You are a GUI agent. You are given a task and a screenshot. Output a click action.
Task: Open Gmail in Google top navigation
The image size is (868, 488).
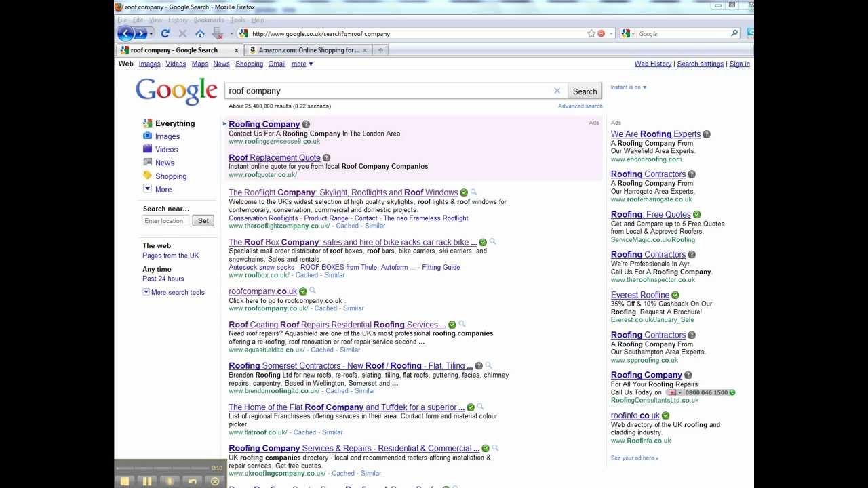click(277, 64)
